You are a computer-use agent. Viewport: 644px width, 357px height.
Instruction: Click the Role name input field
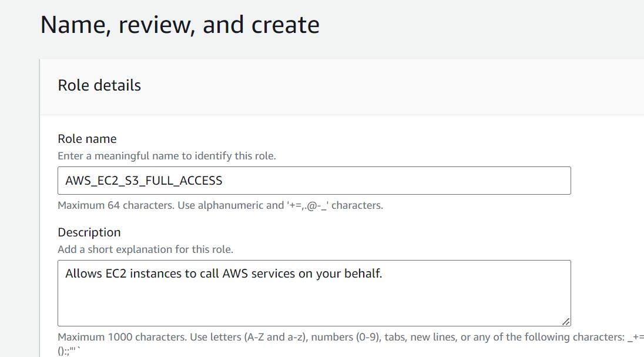[314, 181]
